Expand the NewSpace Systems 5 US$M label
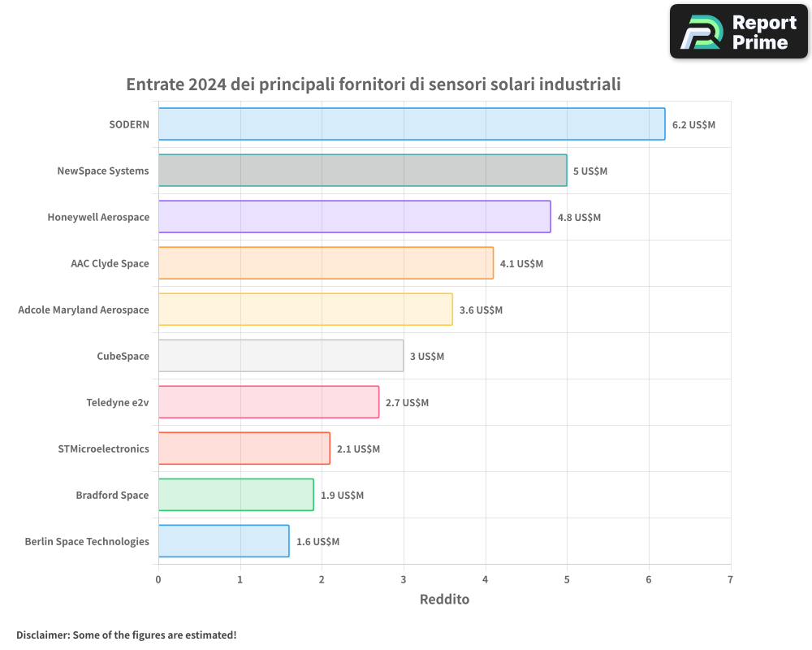The height and width of the screenshot is (650, 812). point(590,171)
